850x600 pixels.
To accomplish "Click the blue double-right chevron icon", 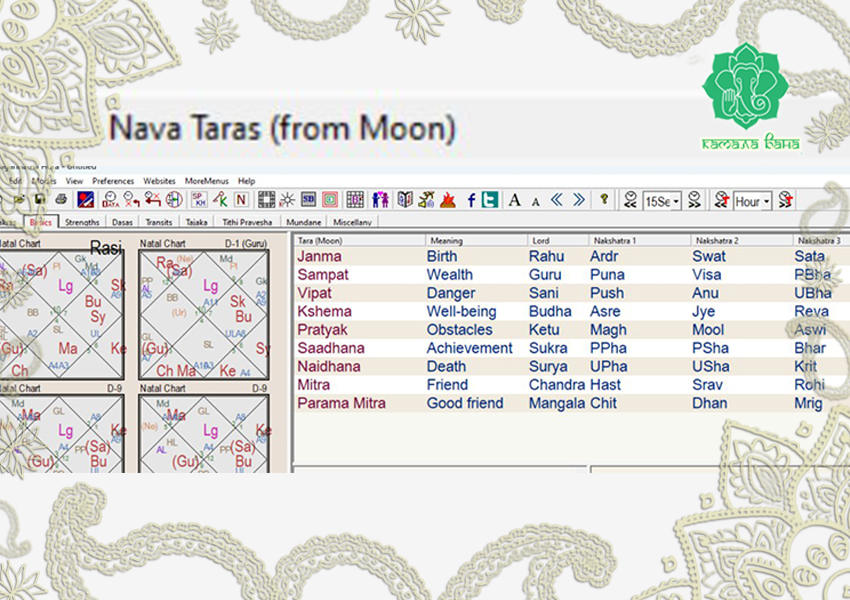I will click(579, 201).
